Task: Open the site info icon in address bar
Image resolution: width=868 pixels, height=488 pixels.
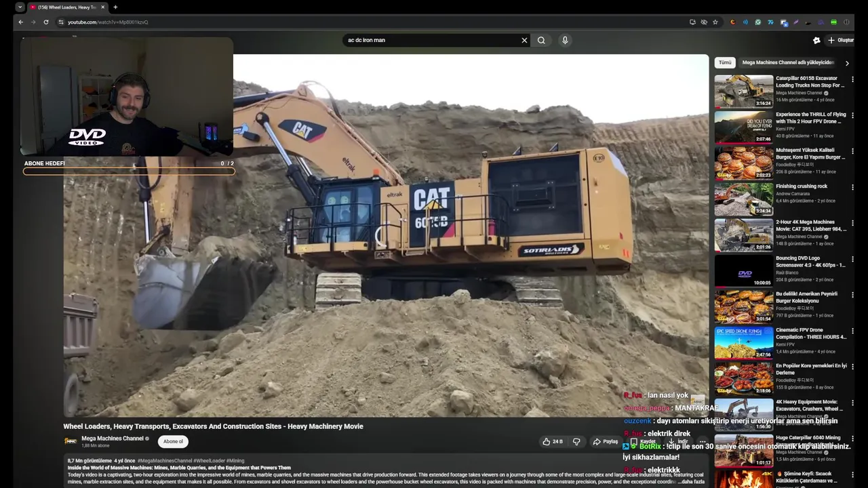Action: (60, 22)
